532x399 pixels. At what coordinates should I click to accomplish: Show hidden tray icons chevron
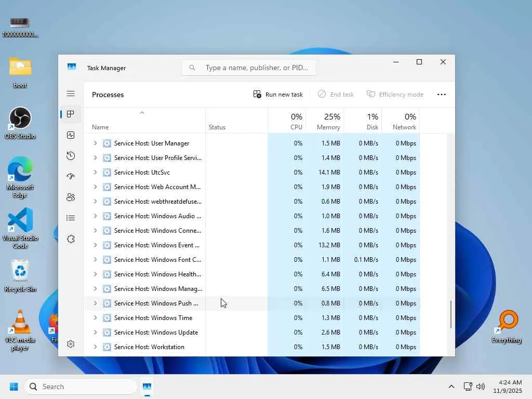pos(451,387)
